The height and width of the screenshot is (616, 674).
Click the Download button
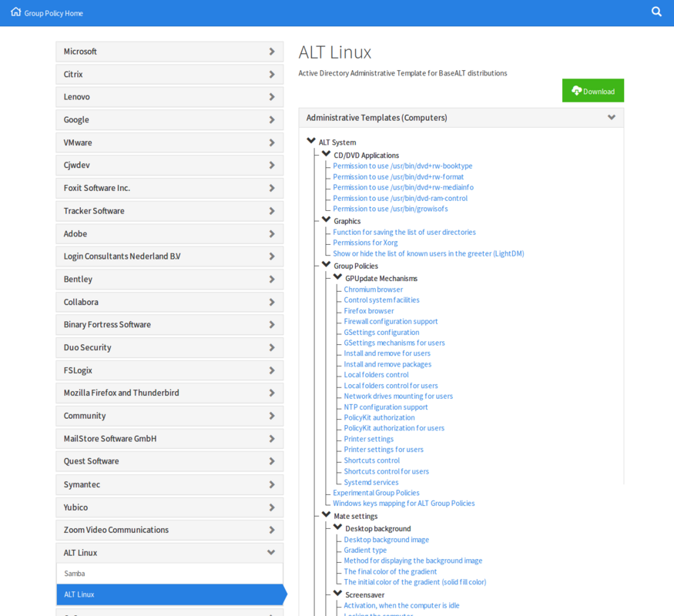593,91
